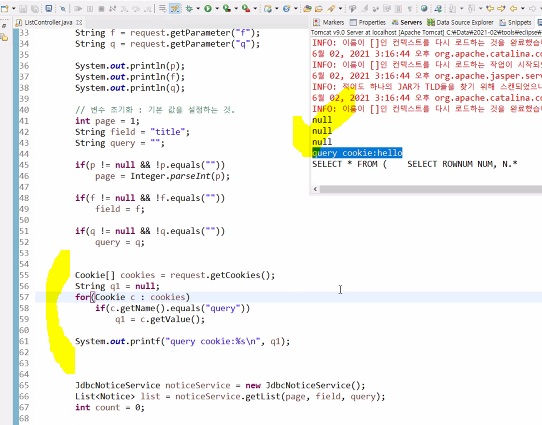Switch to the Properties tab
This screenshot has height=425, width=542.
pos(368,22)
